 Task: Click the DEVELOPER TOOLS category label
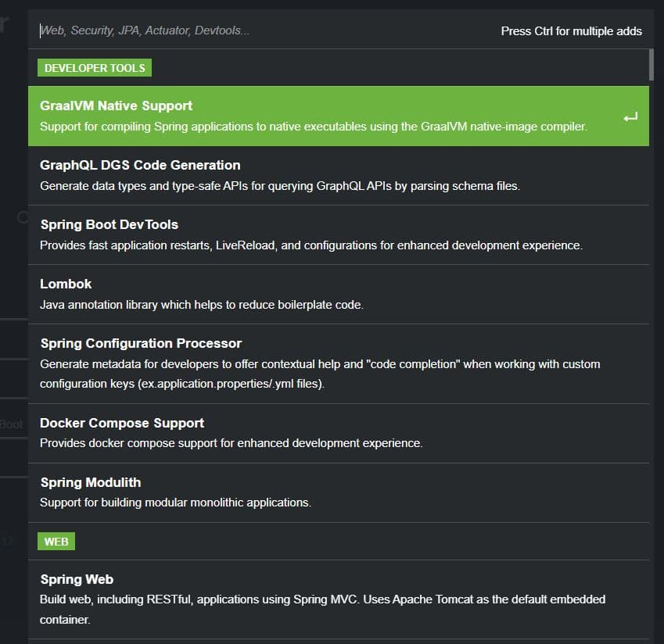click(95, 68)
